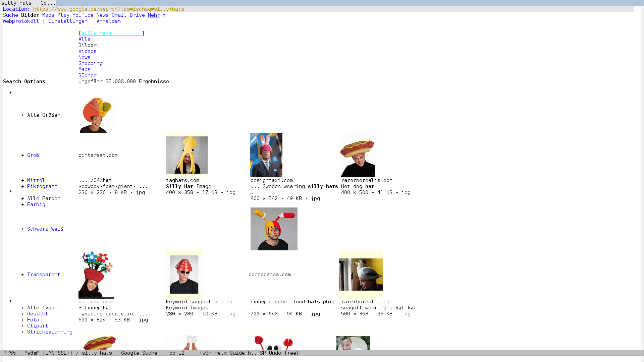Switch to the Videos search tab
Screen dimensions: 644x362
87,51
